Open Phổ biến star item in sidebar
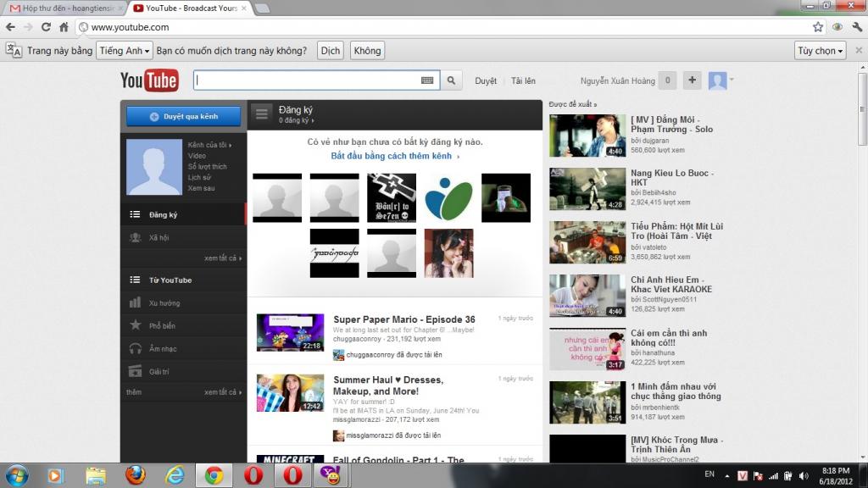Viewport: 868px width, 488px height. (x=162, y=325)
